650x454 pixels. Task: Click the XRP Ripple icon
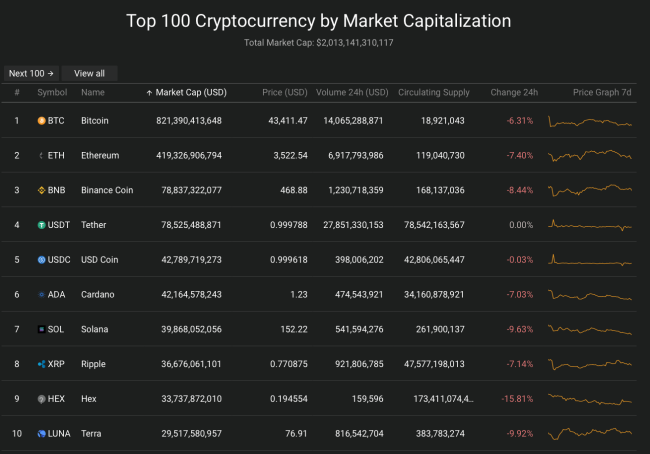(x=41, y=364)
